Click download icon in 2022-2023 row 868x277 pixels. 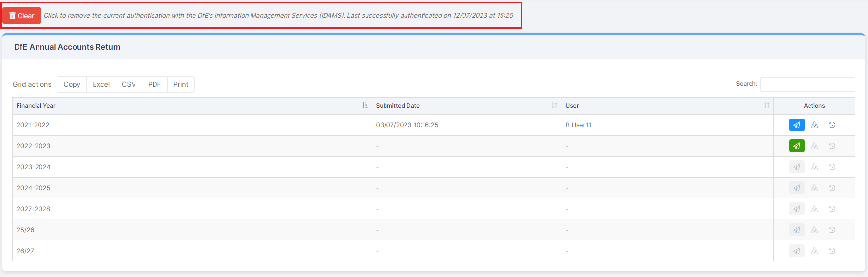[x=814, y=146]
